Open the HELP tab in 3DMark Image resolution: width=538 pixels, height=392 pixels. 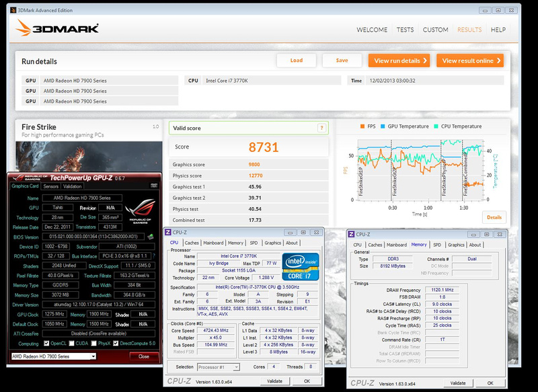[498, 30]
